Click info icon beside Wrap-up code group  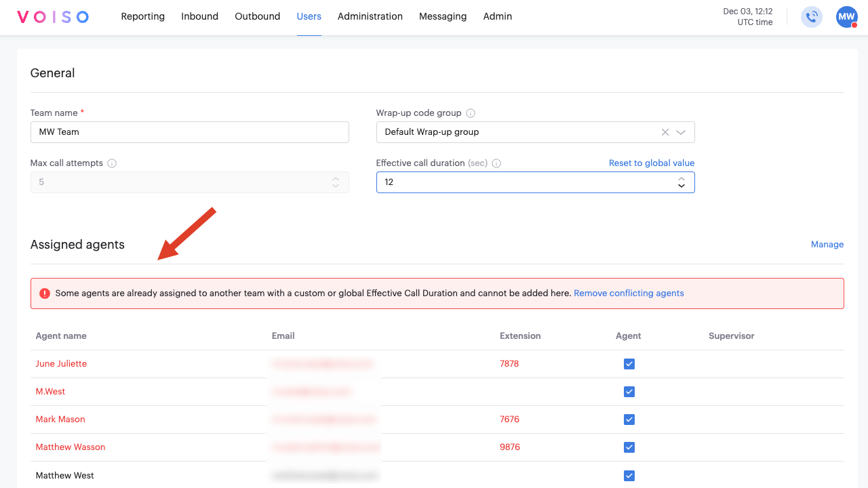(x=471, y=113)
